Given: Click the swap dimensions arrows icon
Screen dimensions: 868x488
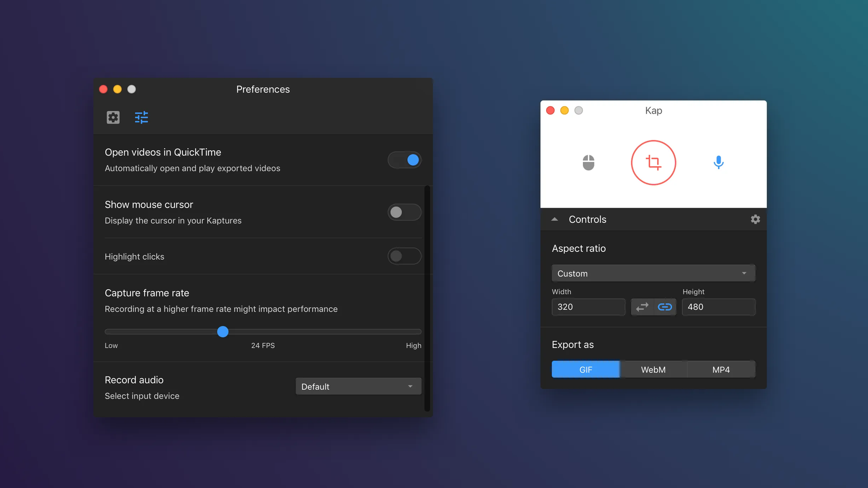Looking at the screenshot, I should pos(642,307).
